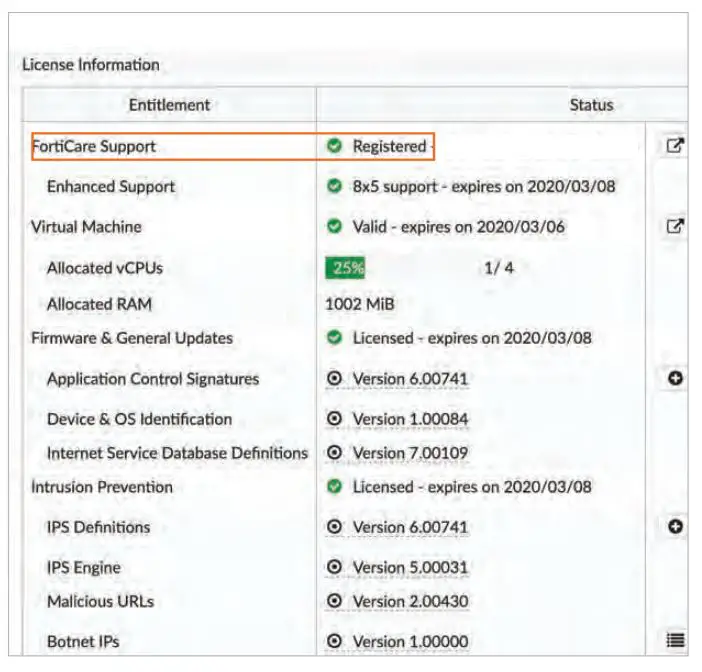Image resolution: width=702 pixels, height=672 pixels.
Task: Click version icon for Malicious URLs
Action: click(x=335, y=602)
